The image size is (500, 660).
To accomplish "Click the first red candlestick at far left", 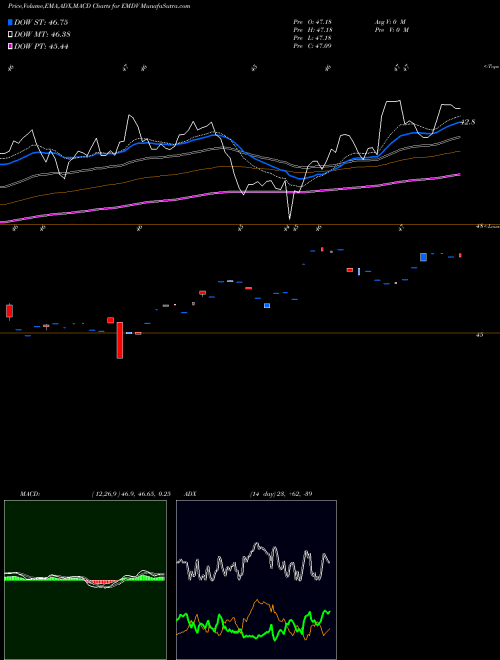I will (10, 311).
